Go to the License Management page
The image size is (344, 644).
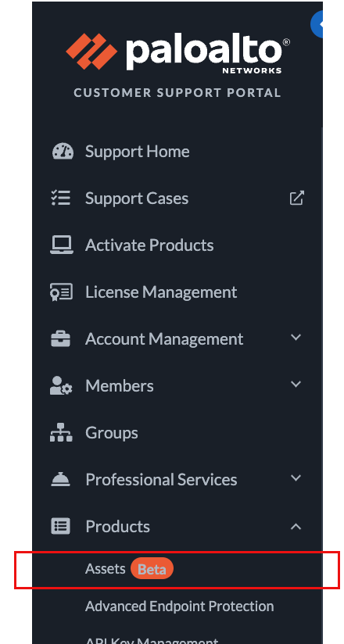(x=161, y=292)
